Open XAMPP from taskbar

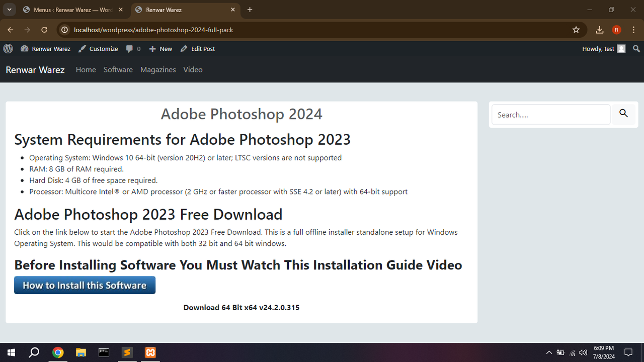150,352
